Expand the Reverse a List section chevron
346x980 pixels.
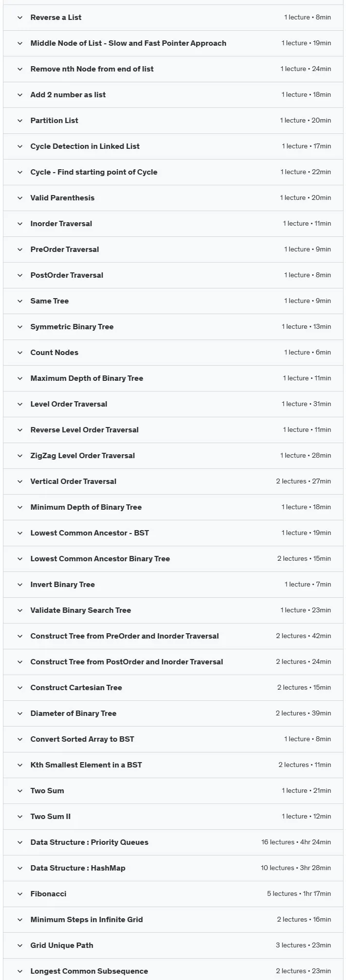20,18
